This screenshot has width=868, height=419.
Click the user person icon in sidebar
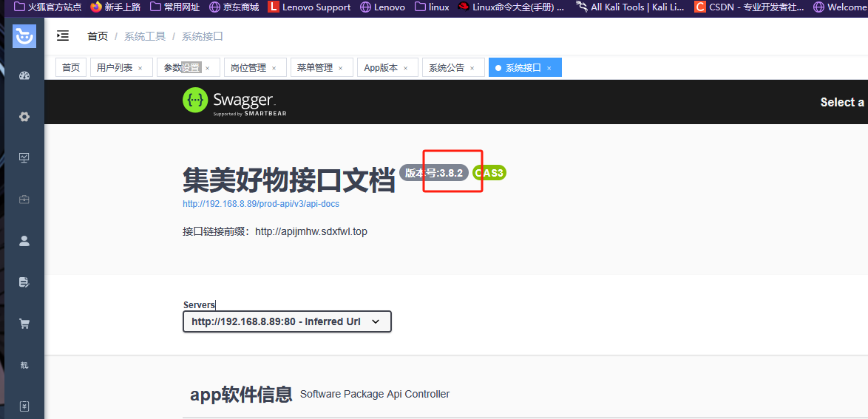pyautogui.click(x=24, y=241)
